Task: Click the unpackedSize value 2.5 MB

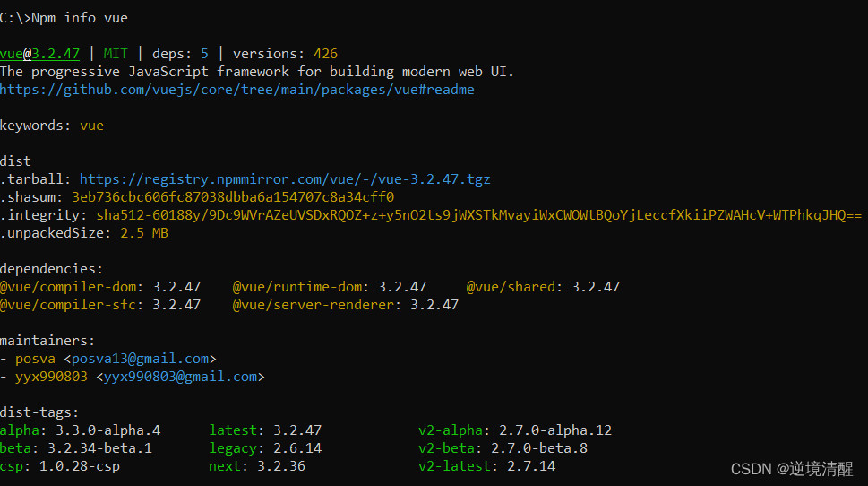Action: pyautogui.click(x=144, y=233)
